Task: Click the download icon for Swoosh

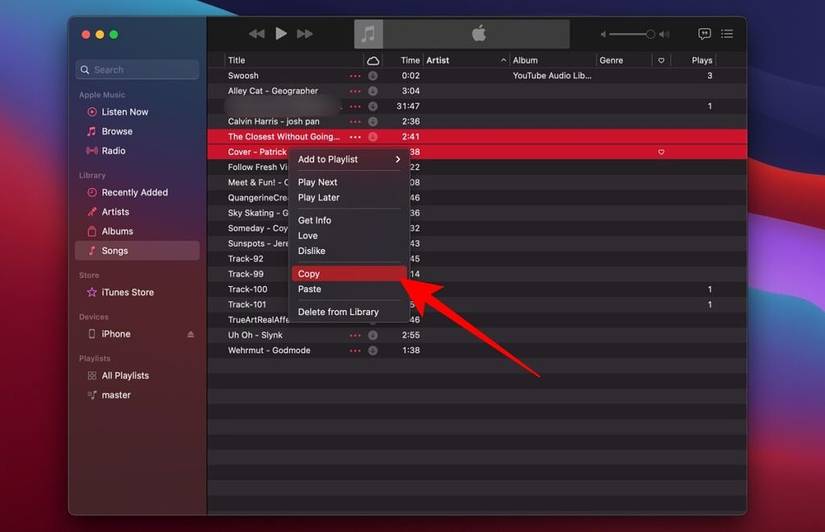Action: 373,76
